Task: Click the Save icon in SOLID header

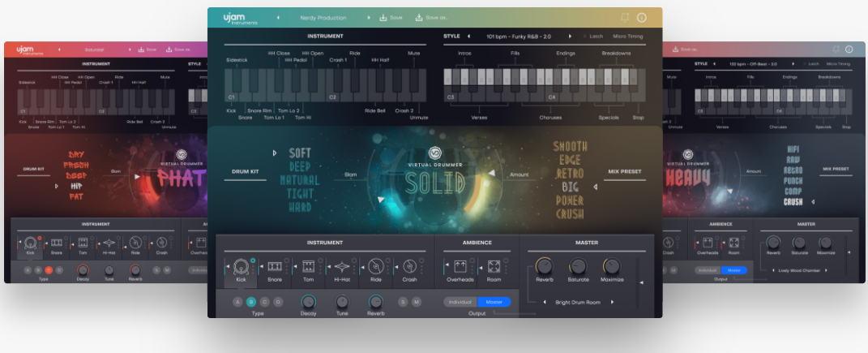Action: tap(383, 18)
